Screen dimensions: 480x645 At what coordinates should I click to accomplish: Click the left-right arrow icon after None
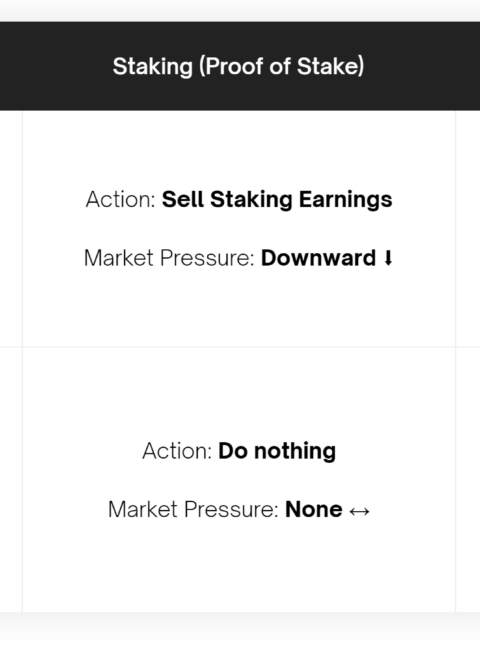coord(359,511)
